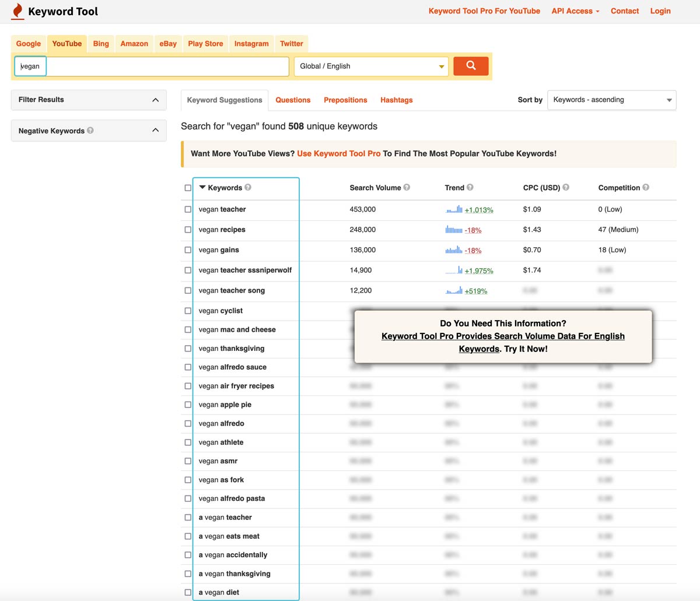Click the orange magnifier search button
Viewport: 700px width, 601px height.
(471, 66)
